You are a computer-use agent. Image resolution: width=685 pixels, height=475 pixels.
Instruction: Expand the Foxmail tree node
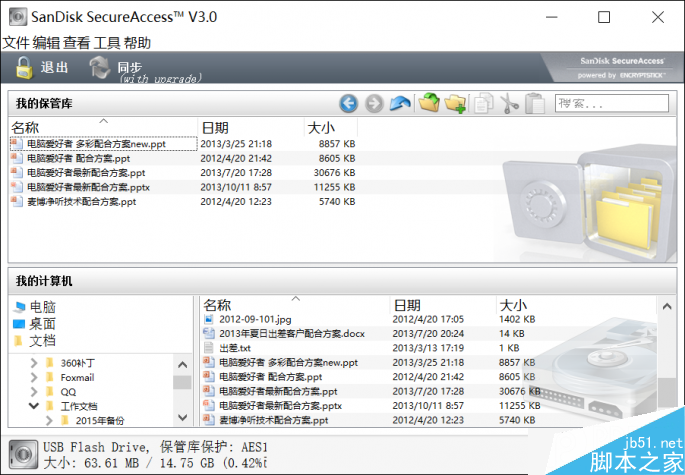pyautogui.click(x=34, y=377)
